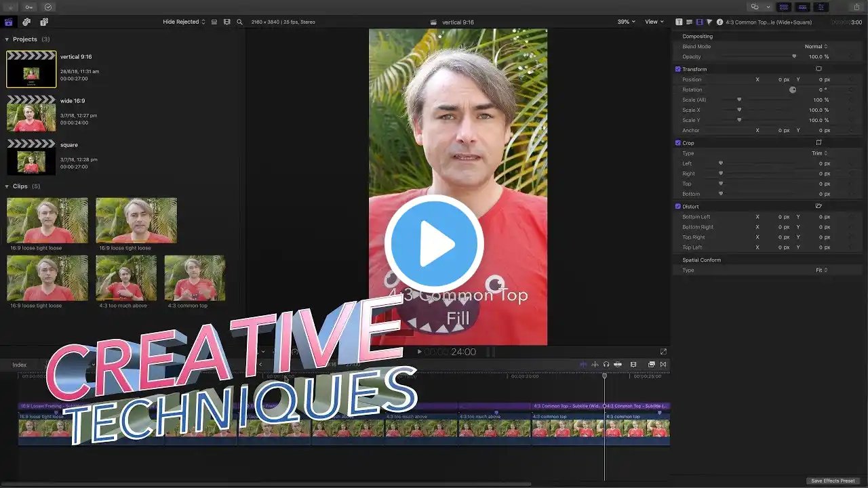Select the square project thumbnail
Image resolution: width=868 pixels, height=488 pixels.
(x=31, y=157)
